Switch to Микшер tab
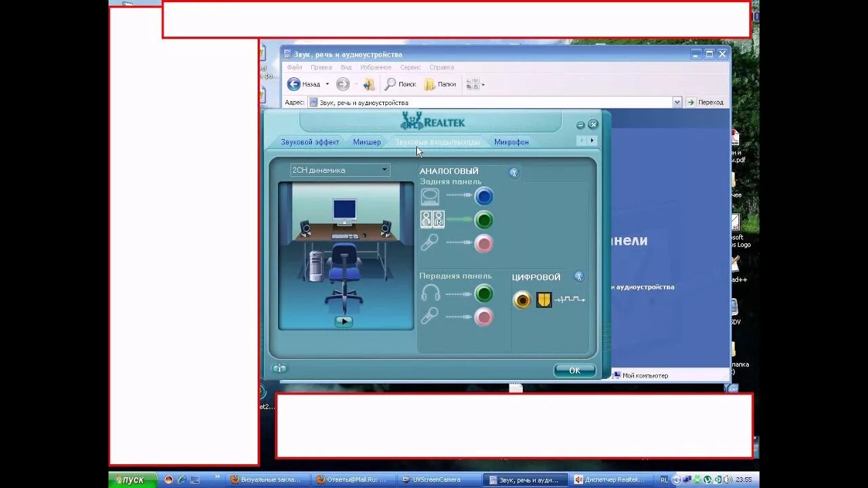The height and width of the screenshot is (488, 868). tap(367, 142)
